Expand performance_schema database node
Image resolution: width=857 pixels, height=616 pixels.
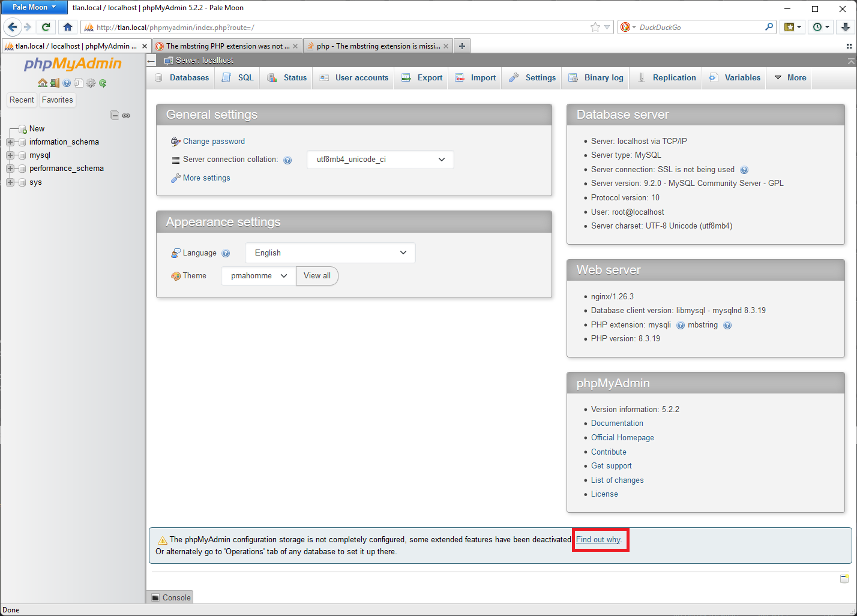pos(10,169)
